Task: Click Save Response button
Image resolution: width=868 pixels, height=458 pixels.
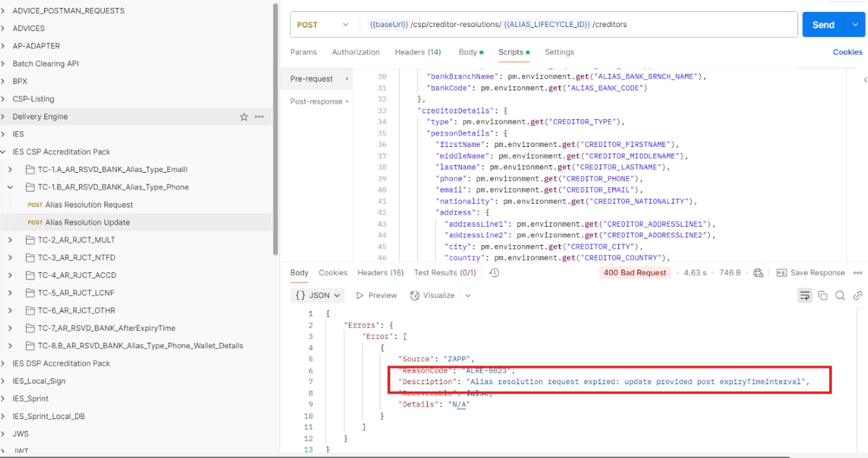Action: (x=811, y=273)
